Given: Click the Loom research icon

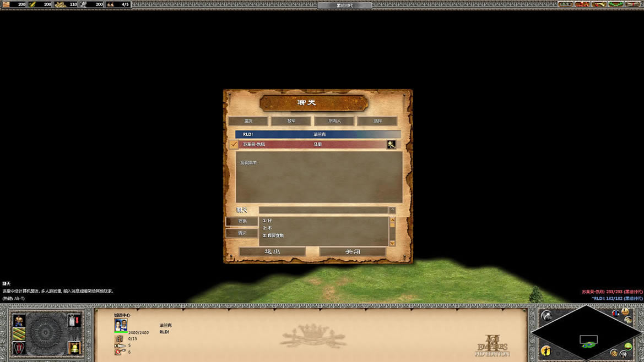Looking at the screenshot, I should (x=19, y=334).
